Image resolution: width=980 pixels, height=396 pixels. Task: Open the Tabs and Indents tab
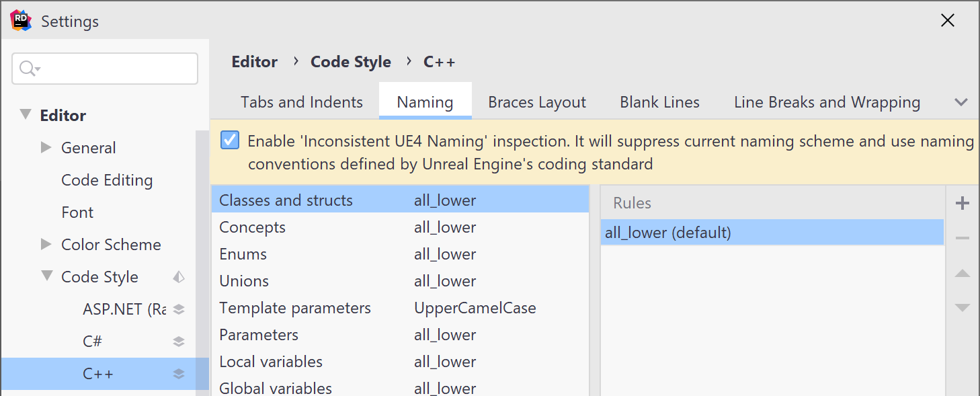click(x=301, y=102)
